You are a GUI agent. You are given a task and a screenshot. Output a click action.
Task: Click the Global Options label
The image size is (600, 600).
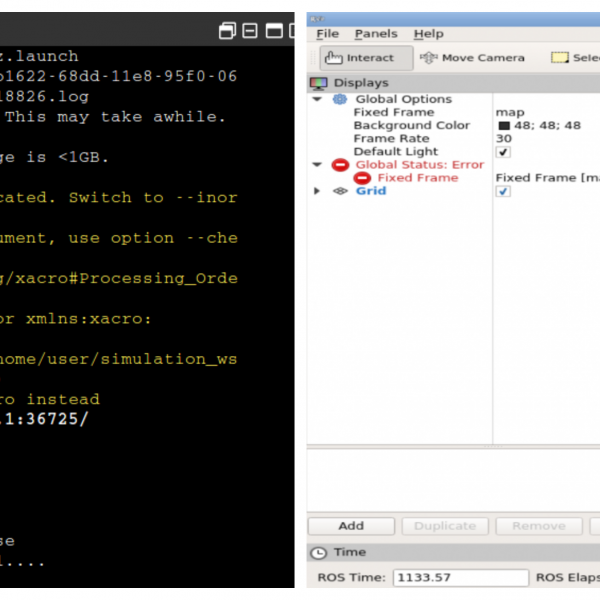(x=404, y=99)
